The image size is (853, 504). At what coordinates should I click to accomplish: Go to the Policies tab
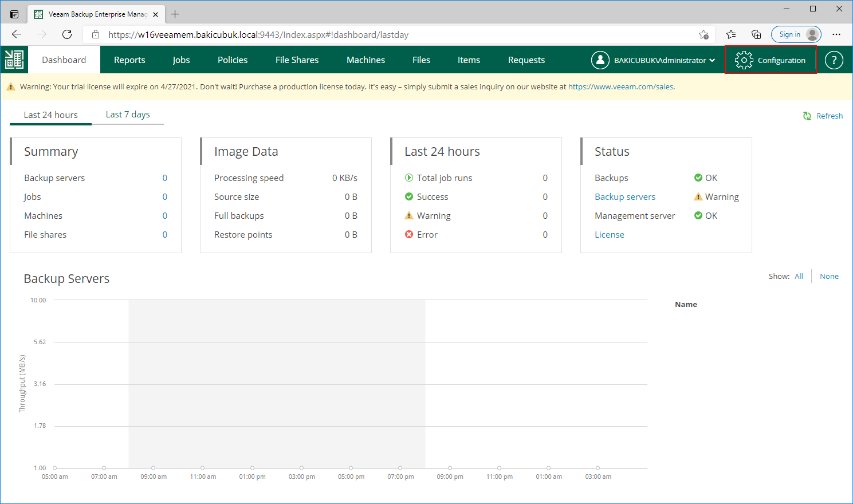coord(233,60)
